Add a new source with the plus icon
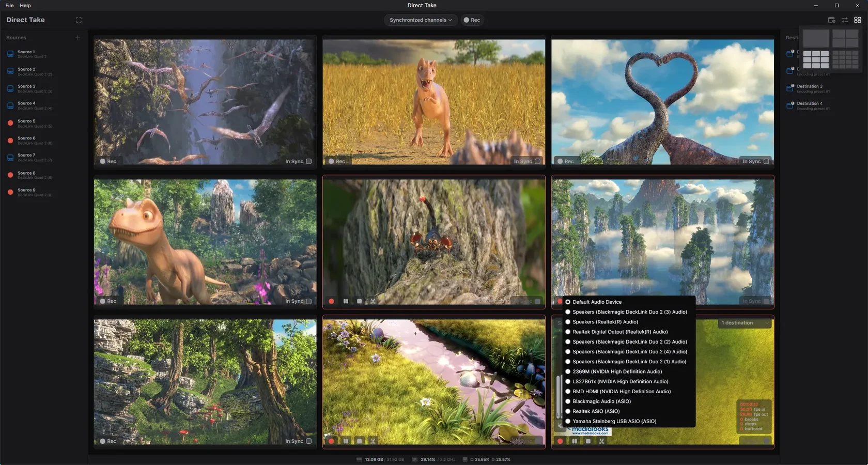Screen dimensions: 868x465 (x=78, y=38)
